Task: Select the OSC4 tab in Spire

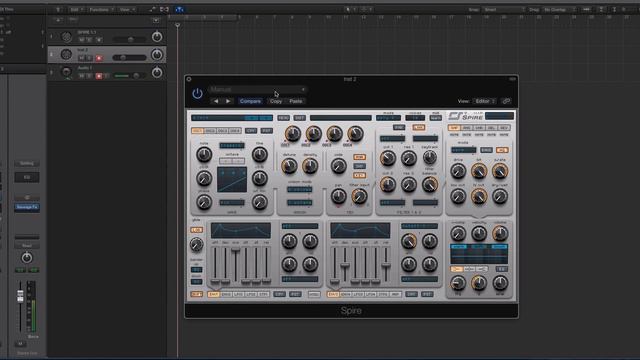Action: tap(235, 131)
